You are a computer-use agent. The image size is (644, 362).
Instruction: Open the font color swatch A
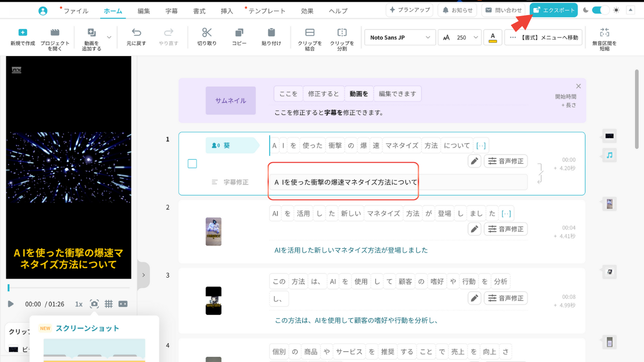(493, 37)
